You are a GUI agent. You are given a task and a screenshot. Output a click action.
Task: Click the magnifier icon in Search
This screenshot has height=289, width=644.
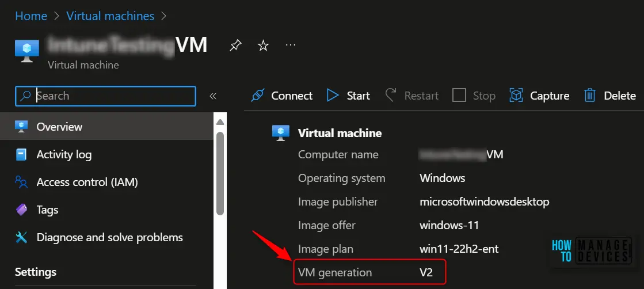(x=25, y=96)
